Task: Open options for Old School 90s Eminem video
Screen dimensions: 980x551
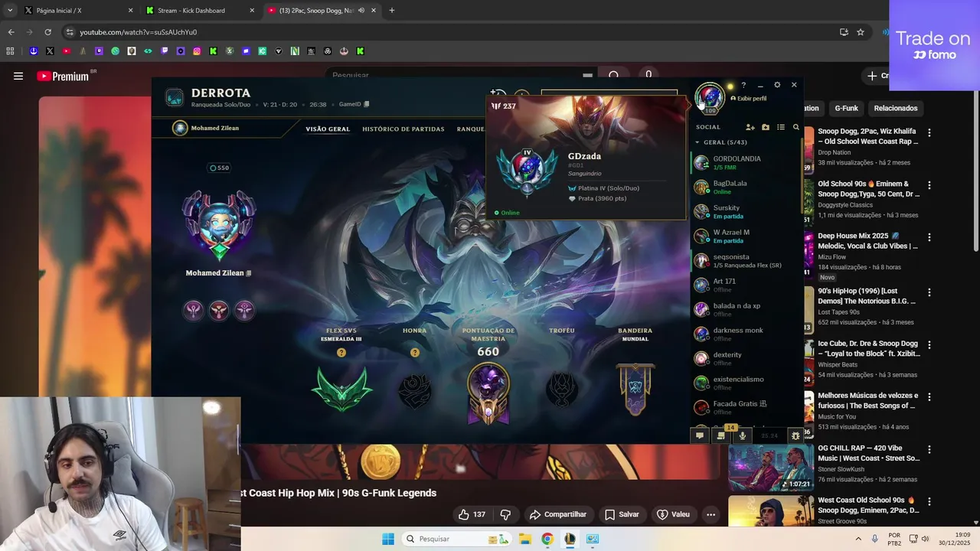Action: pos(929,185)
